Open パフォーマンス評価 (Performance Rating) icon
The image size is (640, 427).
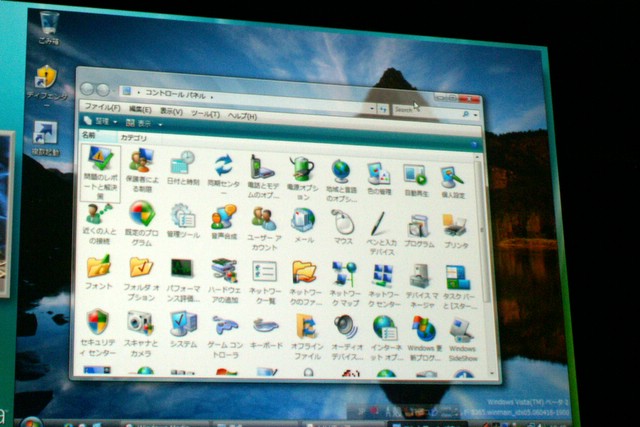point(183,280)
